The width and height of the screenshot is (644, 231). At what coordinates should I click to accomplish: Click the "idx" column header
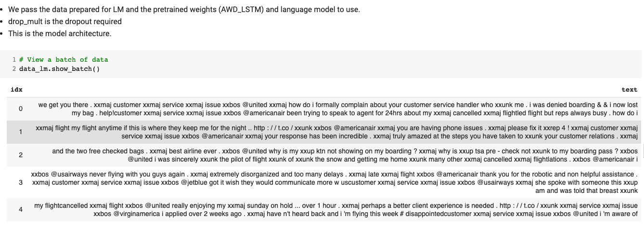pyautogui.click(x=16, y=89)
